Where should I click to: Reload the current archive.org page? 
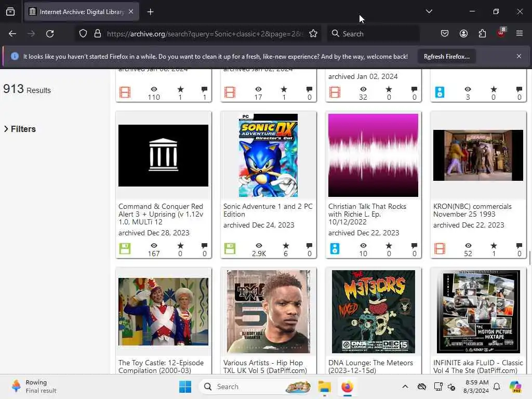50,34
